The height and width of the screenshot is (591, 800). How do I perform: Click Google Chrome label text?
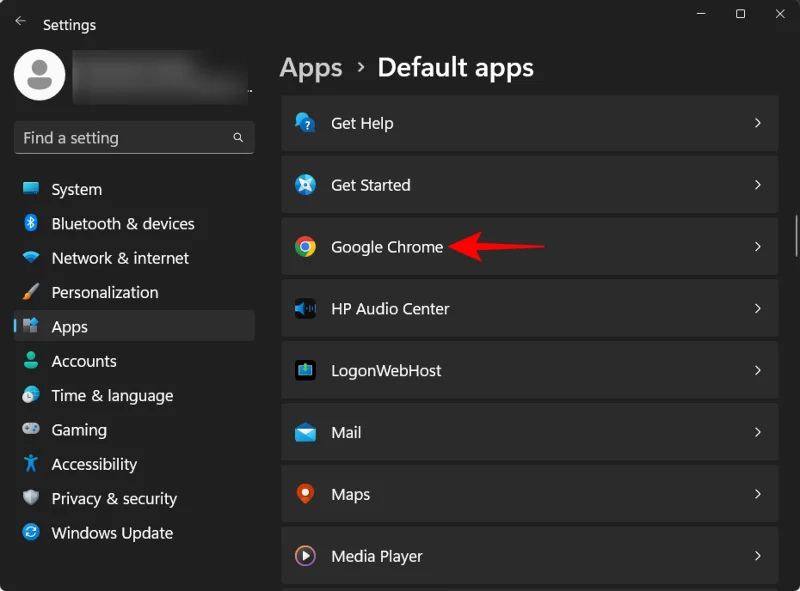point(387,247)
